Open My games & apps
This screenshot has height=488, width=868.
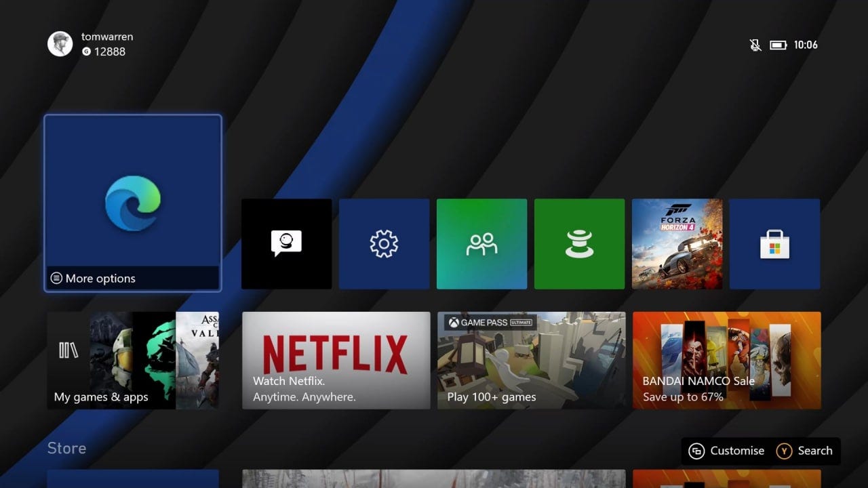pos(133,361)
